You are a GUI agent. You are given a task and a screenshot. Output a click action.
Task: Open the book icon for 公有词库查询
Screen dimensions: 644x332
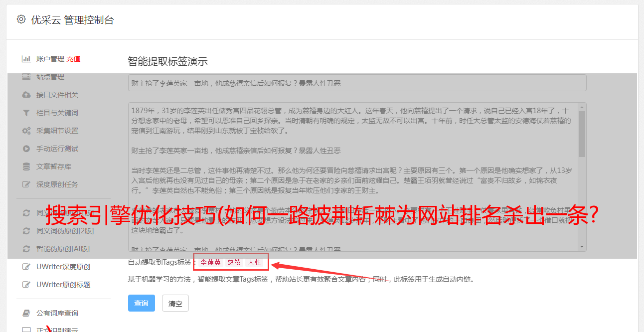coord(26,313)
